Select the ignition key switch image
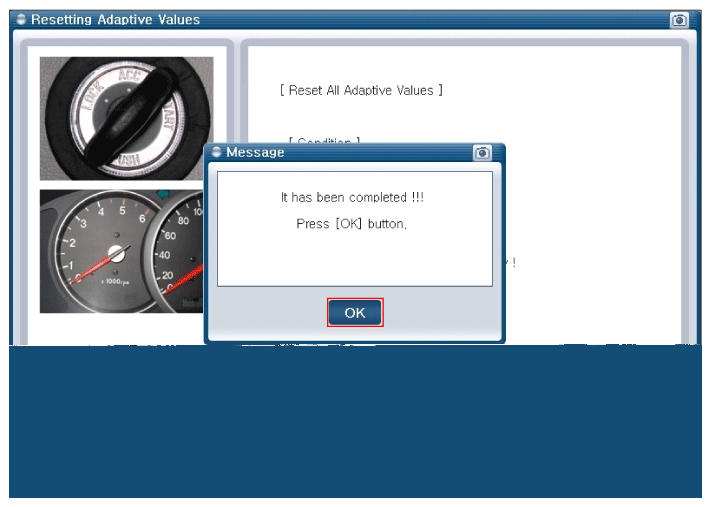 pos(126,118)
